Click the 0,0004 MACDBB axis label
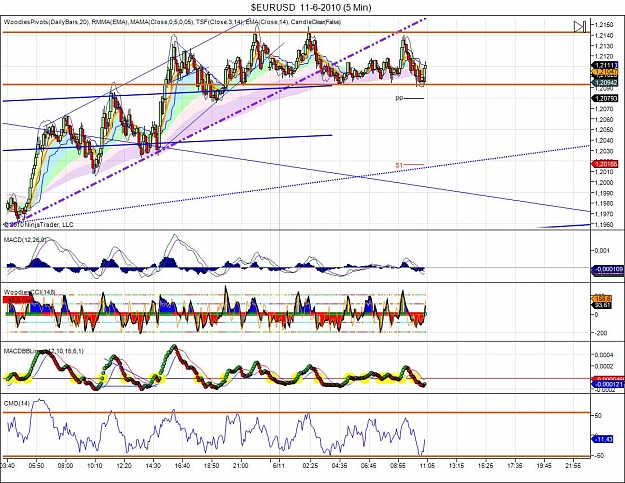Screen dimensions: 625x483 point(604,355)
